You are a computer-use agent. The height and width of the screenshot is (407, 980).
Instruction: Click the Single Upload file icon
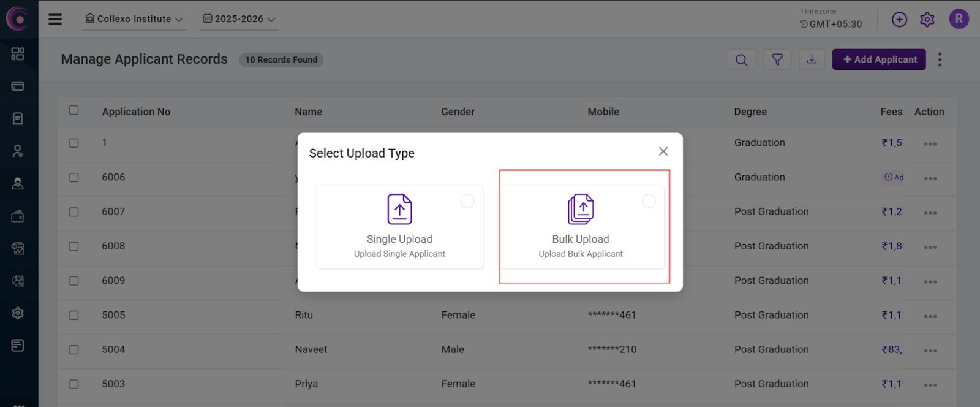click(x=399, y=210)
